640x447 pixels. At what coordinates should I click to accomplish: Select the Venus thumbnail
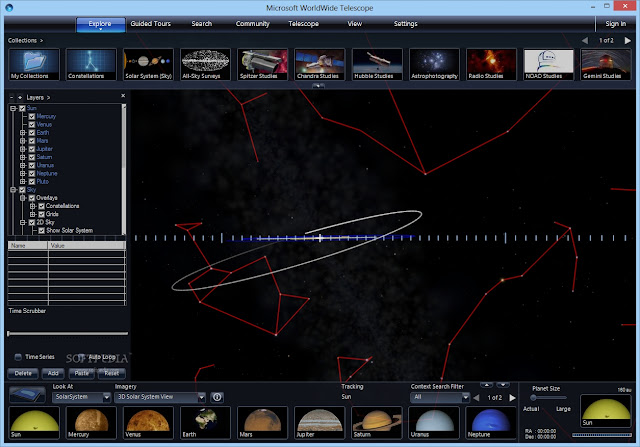click(x=148, y=423)
